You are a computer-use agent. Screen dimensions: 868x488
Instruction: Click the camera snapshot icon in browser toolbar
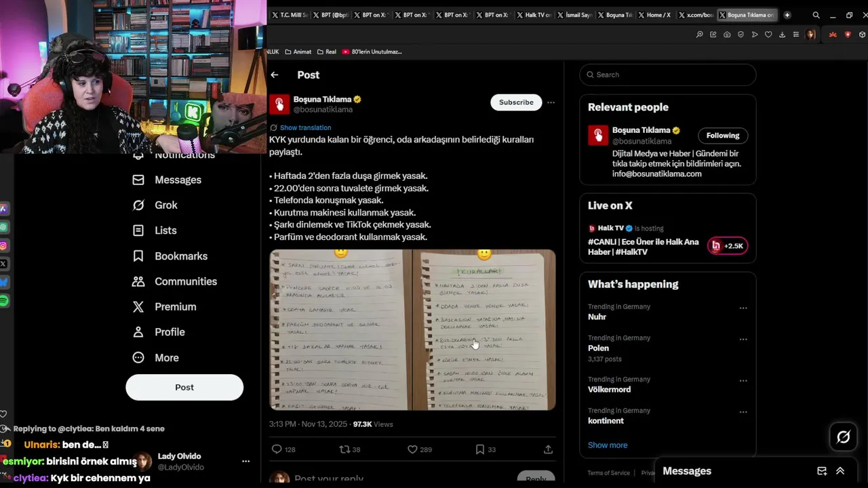(727, 35)
